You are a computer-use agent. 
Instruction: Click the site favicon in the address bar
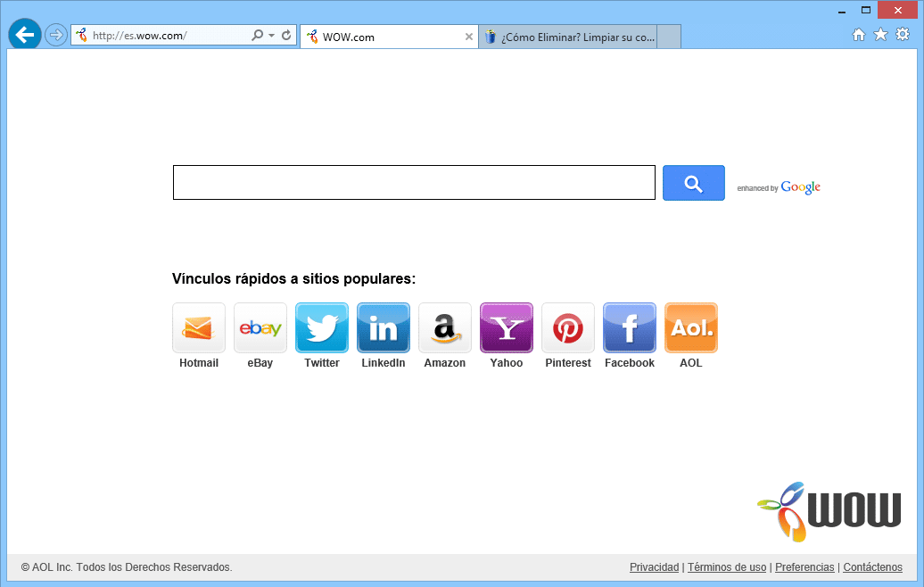82,36
